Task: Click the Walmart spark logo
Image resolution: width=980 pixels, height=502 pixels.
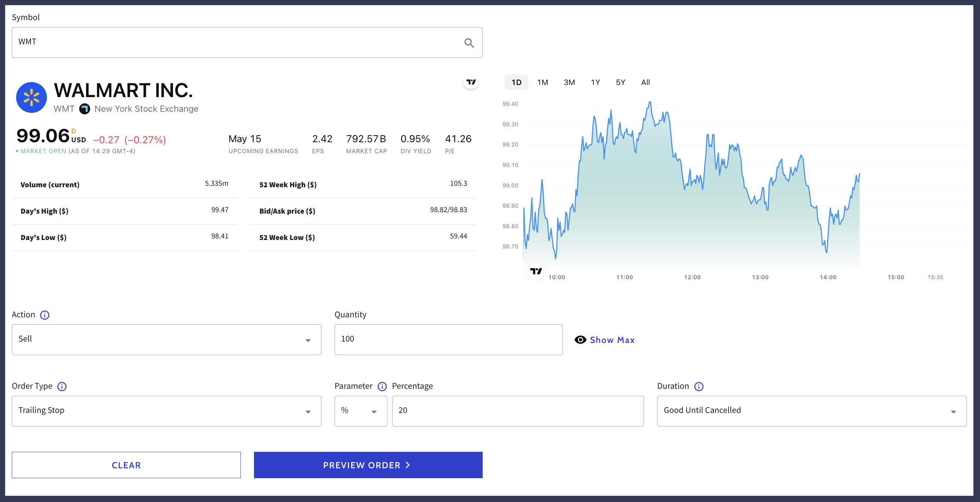Action: tap(32, 97)
